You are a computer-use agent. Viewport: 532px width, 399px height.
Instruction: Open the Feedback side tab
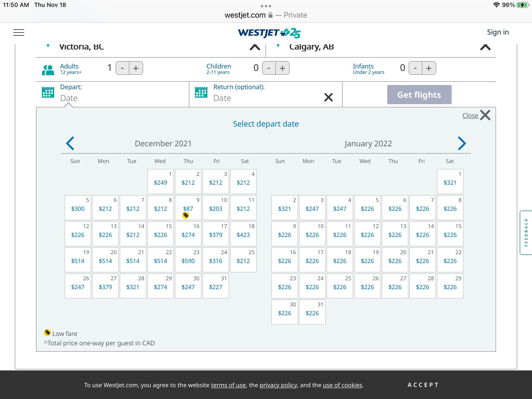pyautogui.click(x=526, y=233)
